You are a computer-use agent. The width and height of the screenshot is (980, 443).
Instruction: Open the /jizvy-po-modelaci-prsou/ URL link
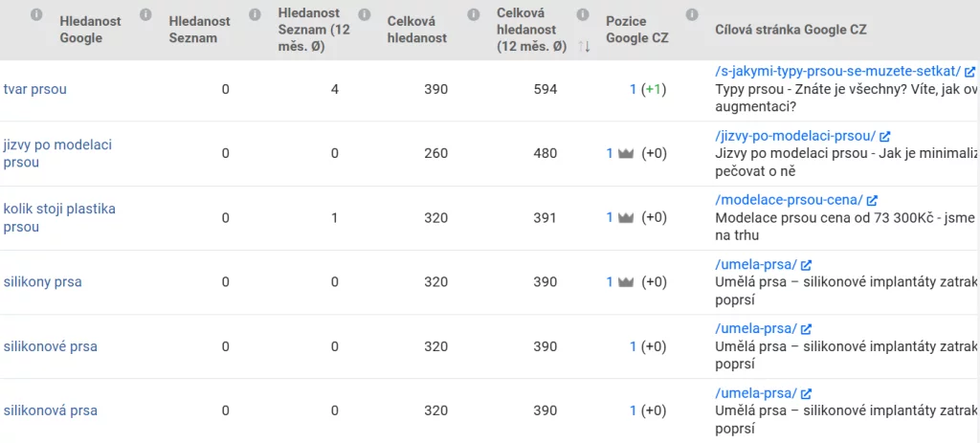(x=795, y=137)
